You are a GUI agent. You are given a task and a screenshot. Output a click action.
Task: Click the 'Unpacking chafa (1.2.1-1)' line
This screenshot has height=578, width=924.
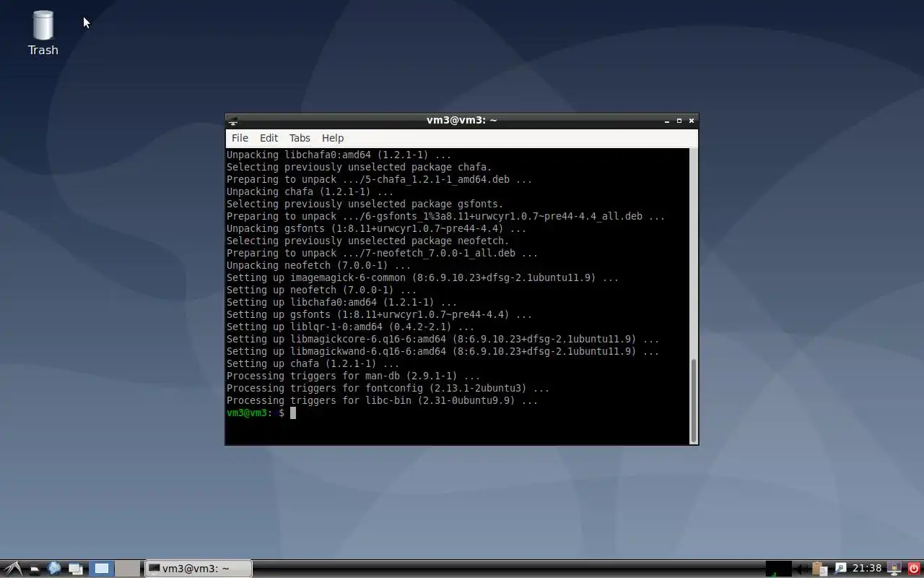pyautogui.click(x=310, y=191)
